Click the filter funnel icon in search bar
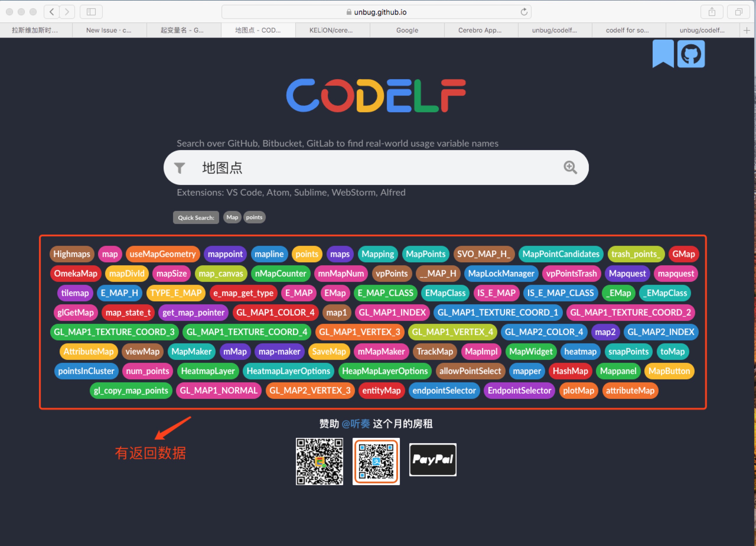This screenshot has width=756, height=546. 179,168
